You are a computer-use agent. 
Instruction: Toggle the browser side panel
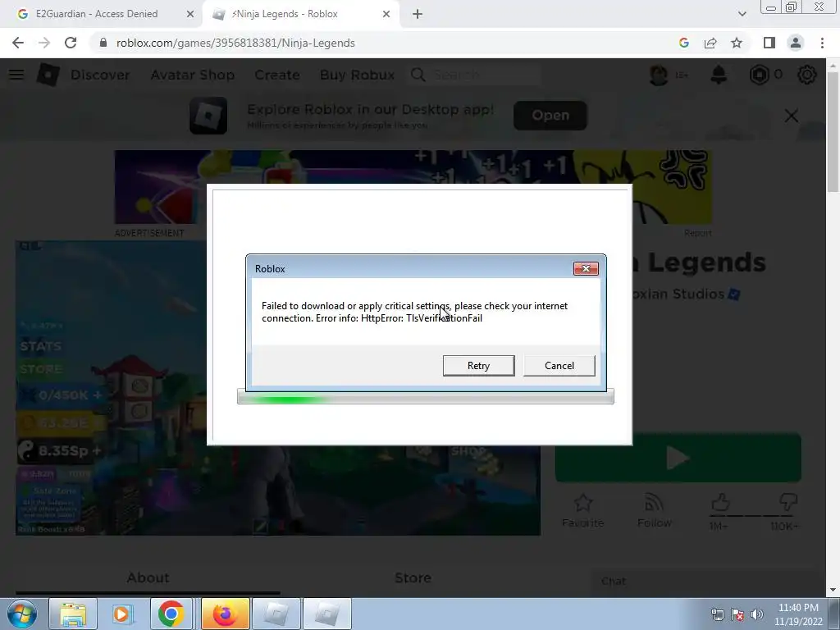(x=769, y=43)
